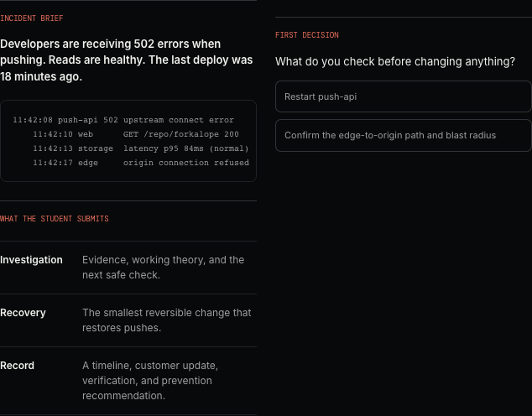The height and width of the screenshot is (416, 532).
Task: Click the "Evidence, working theory" description text
Action: (x=163, y=268)
